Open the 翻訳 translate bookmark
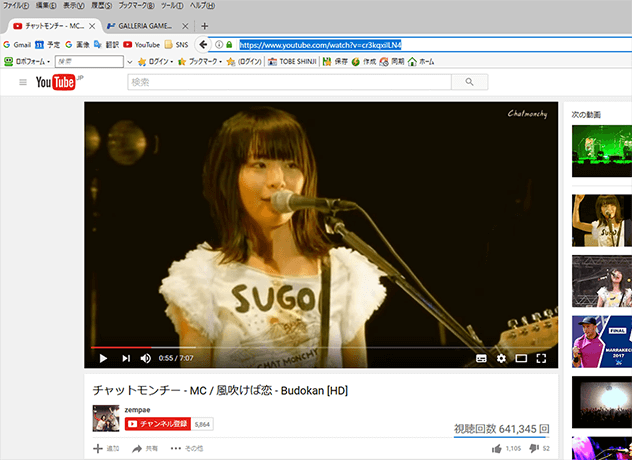This screenshot has width=632, height=460. [x=106, y=45]
